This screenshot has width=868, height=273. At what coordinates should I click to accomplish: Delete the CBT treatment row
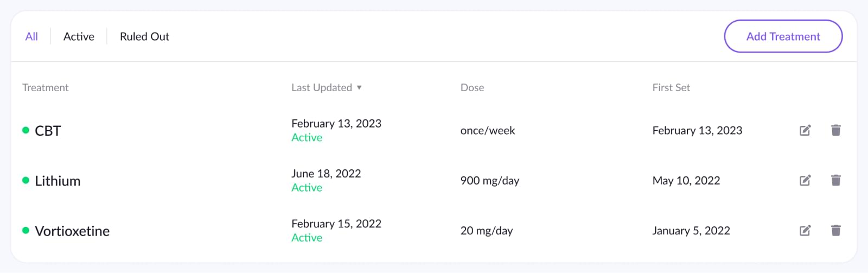click(836, 130)
